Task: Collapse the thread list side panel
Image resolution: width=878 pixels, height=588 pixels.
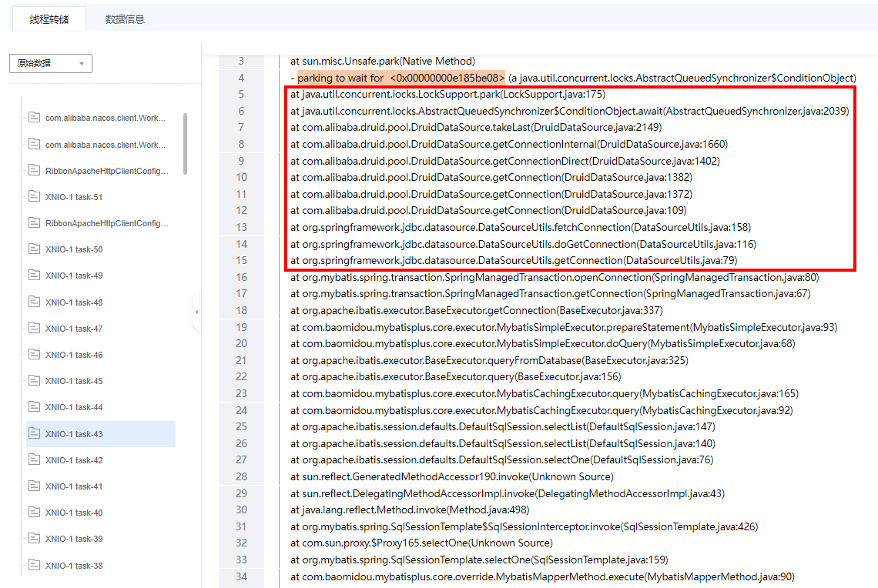Action: pos(196,312)
